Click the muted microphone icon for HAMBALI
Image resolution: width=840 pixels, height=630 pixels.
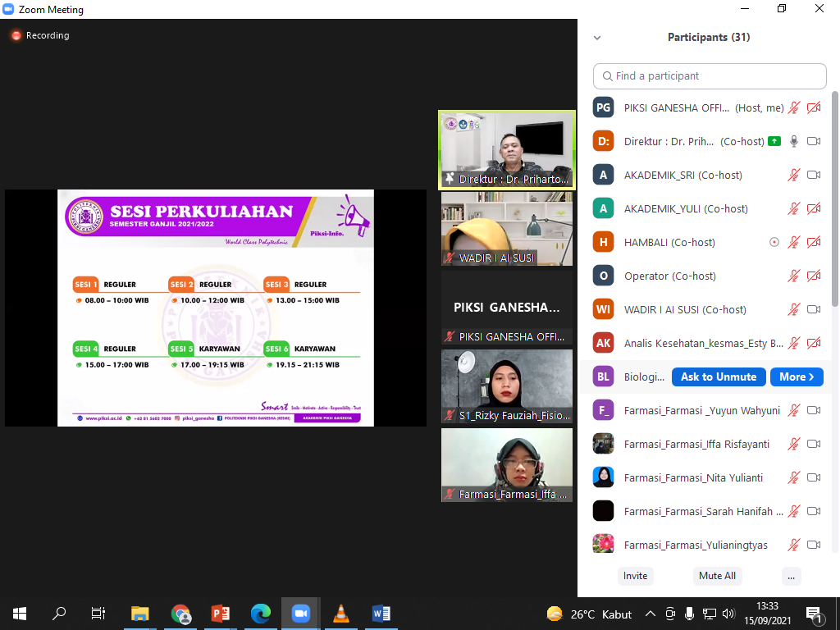tap(794, 242)
